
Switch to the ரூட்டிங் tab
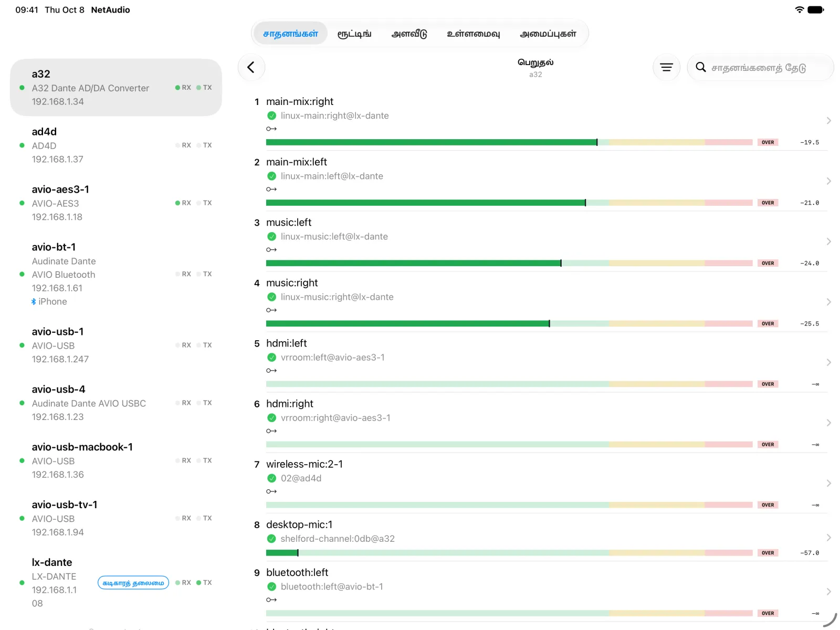(x=354, y=34)
